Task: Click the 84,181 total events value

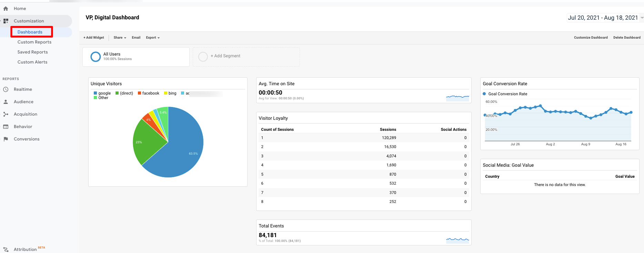Action: click(268, 235)
